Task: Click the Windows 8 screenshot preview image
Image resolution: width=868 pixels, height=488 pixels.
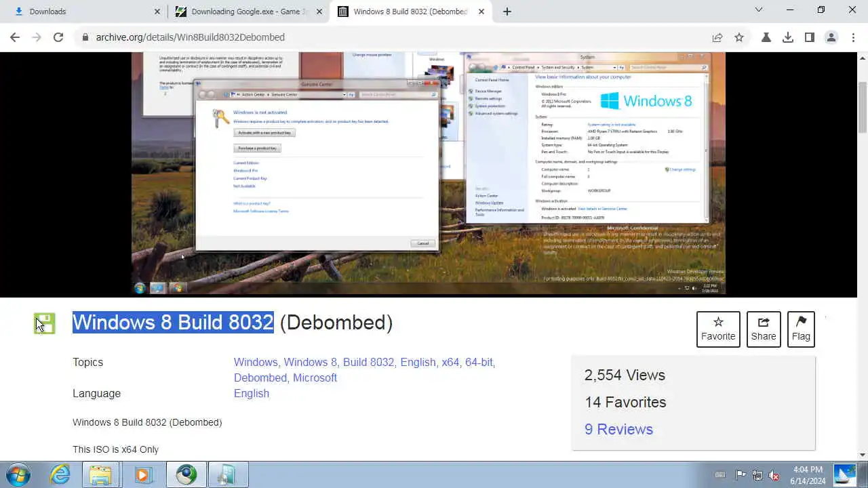Action: 428,174
